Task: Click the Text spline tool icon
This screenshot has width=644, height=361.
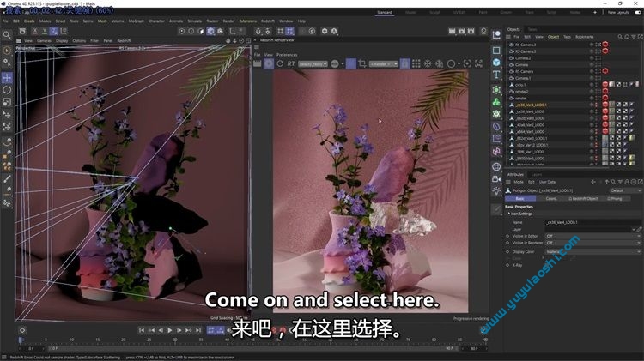Action: (x=496, y=75)
